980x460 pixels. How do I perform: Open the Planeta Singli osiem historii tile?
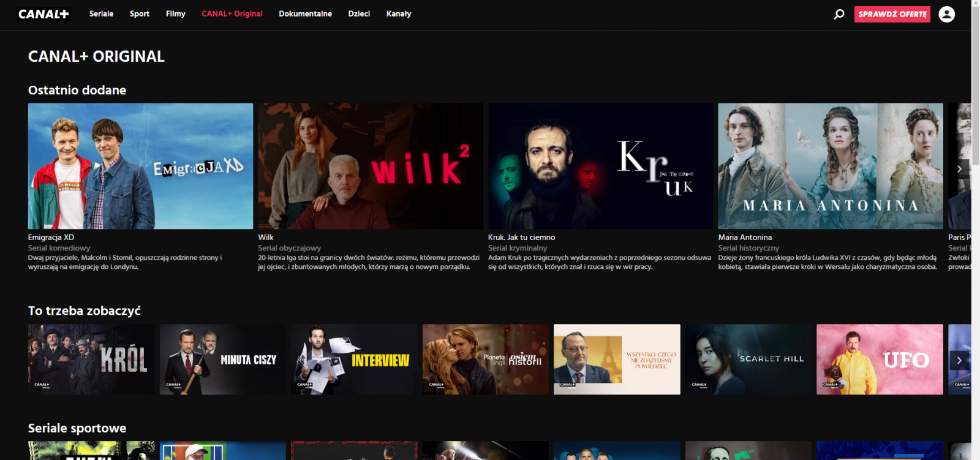pos(486,360)
